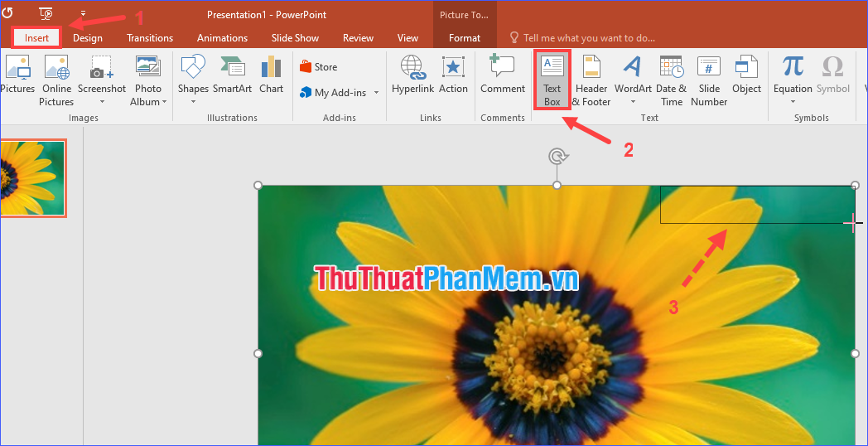Viewport: 868px width, 446px height.
Task: Open Header & Footer settings
Action: [x=591, y=81]
